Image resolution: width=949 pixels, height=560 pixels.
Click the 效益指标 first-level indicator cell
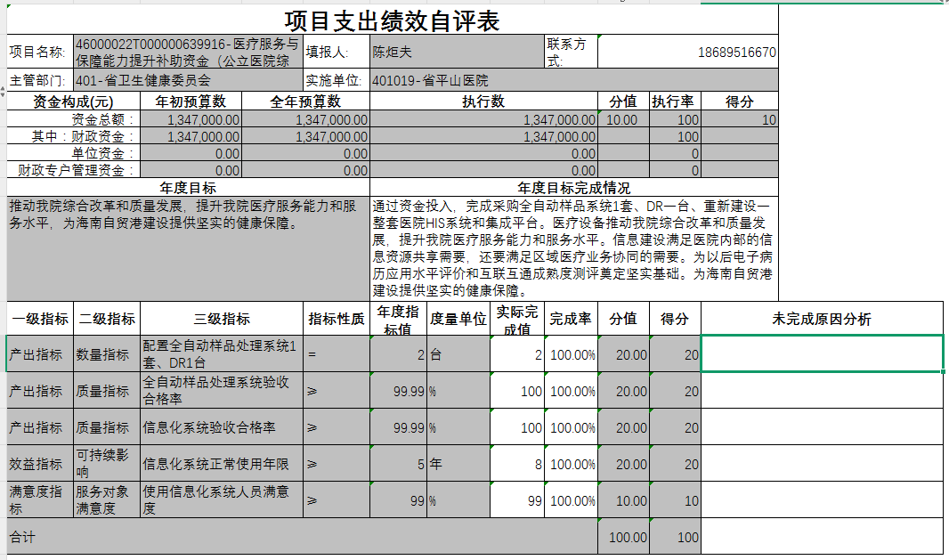point(39,464)
